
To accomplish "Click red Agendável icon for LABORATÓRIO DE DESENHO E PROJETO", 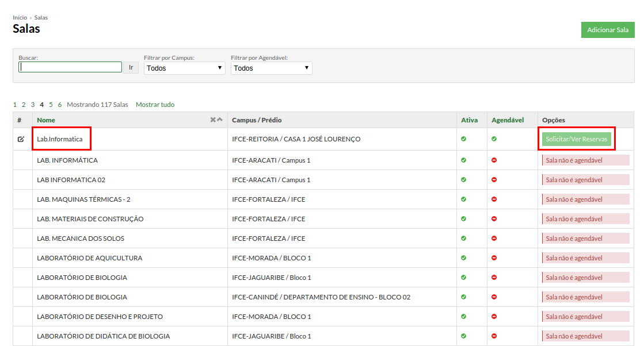I will pyautogui.click(x=494, y=317).
